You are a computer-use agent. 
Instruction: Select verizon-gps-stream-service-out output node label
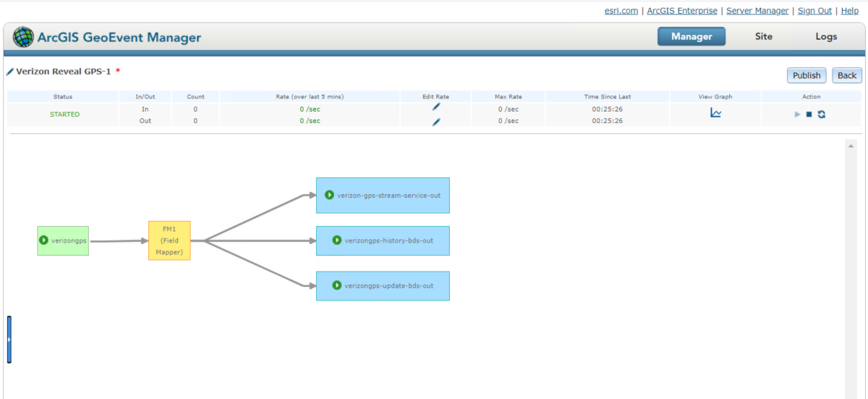pos(388,196)
